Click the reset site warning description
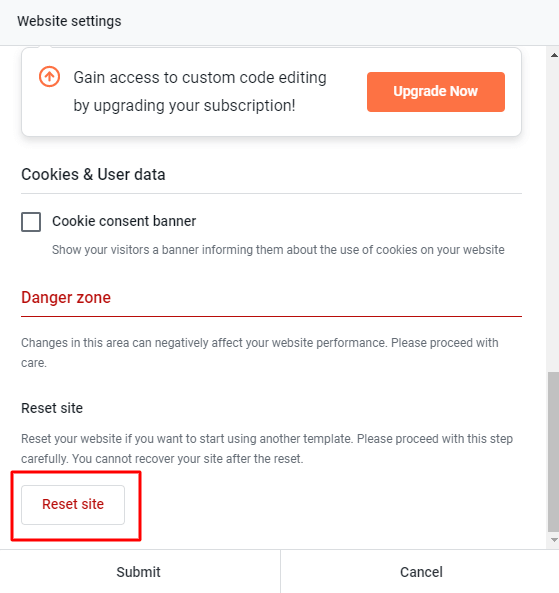The height and width of the screenshot is (593, 559). click(267, 449)
